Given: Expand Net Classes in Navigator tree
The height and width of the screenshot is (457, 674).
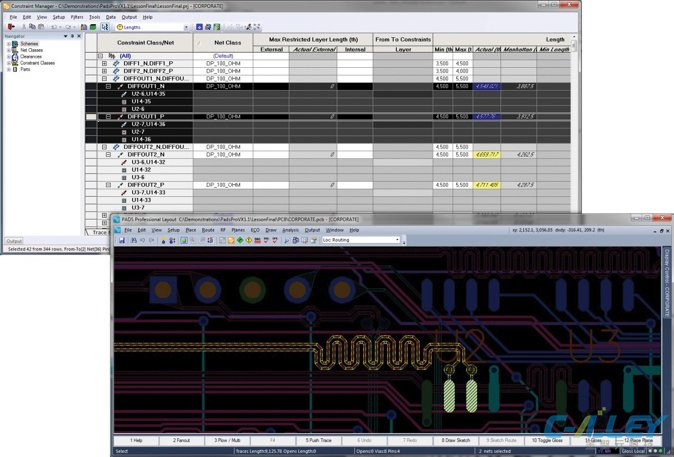Looking at the screenshot, I should [x=9, y=50].
